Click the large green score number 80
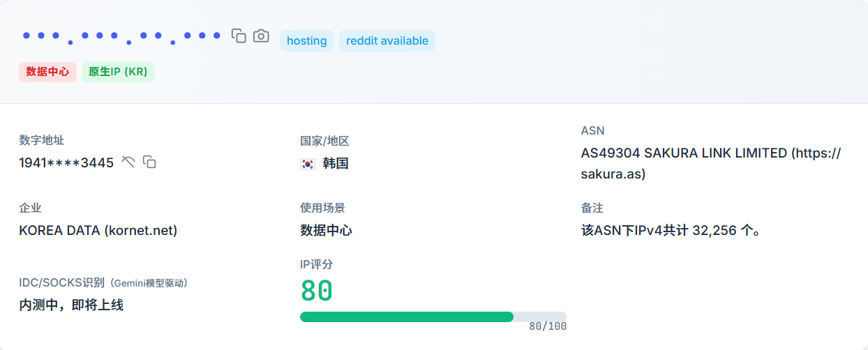 (317, 291)
